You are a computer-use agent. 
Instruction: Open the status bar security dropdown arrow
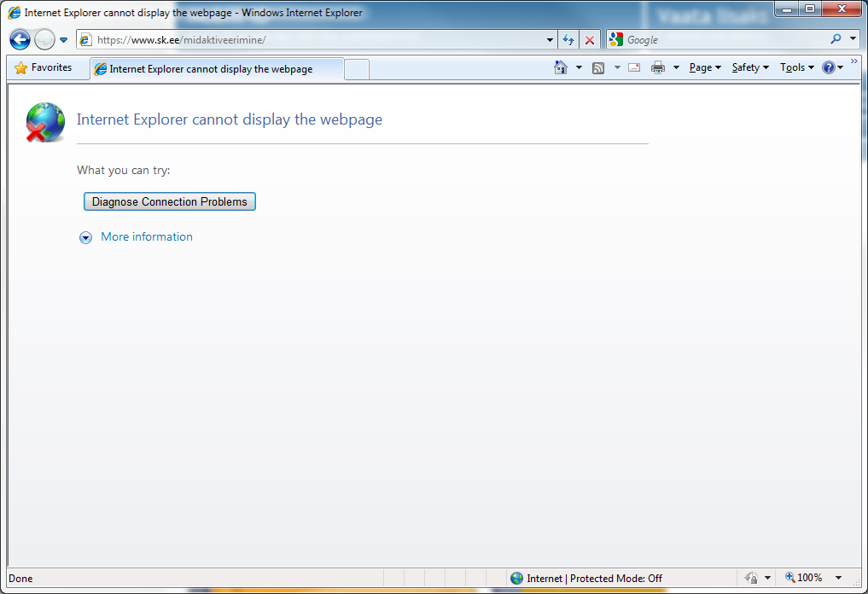tap(768, 578)
